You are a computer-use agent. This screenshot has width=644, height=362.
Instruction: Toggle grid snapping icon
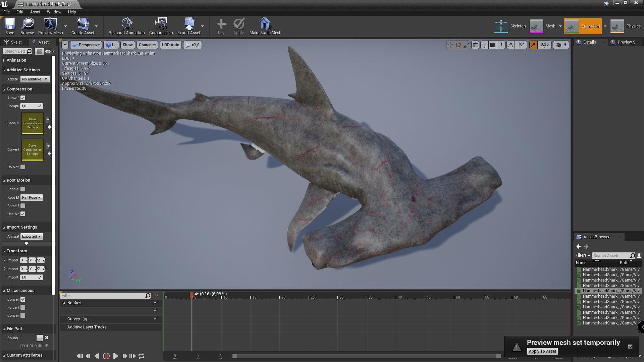(x=492, y=45)
